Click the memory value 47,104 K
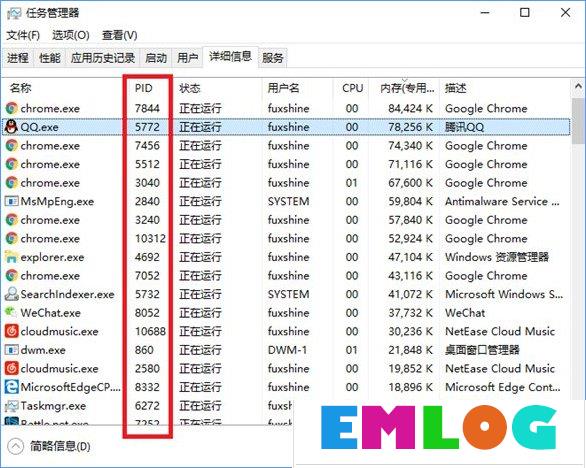This screenshot has width=586, height=468. 410,257
